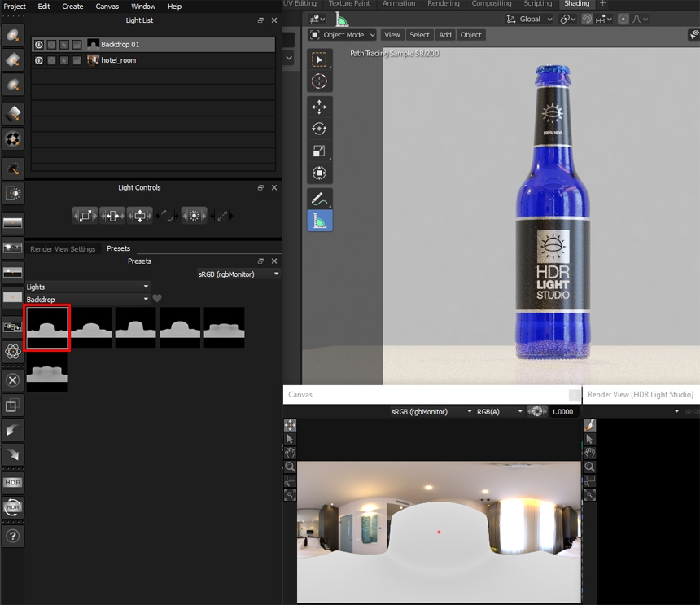Click the redo curved arrow icon
The width and height of the screenshot is (700, 605).
pos(13,455)
